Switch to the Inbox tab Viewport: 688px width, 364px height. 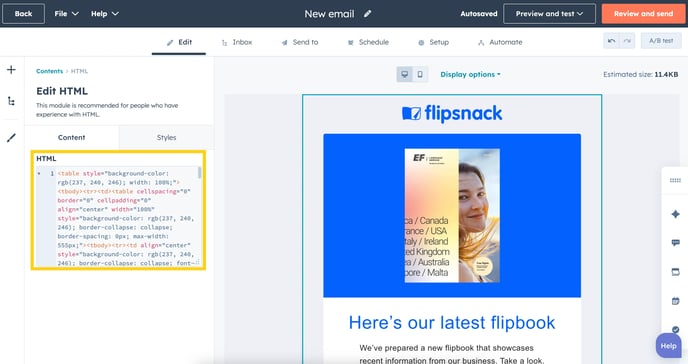point(236,42)
